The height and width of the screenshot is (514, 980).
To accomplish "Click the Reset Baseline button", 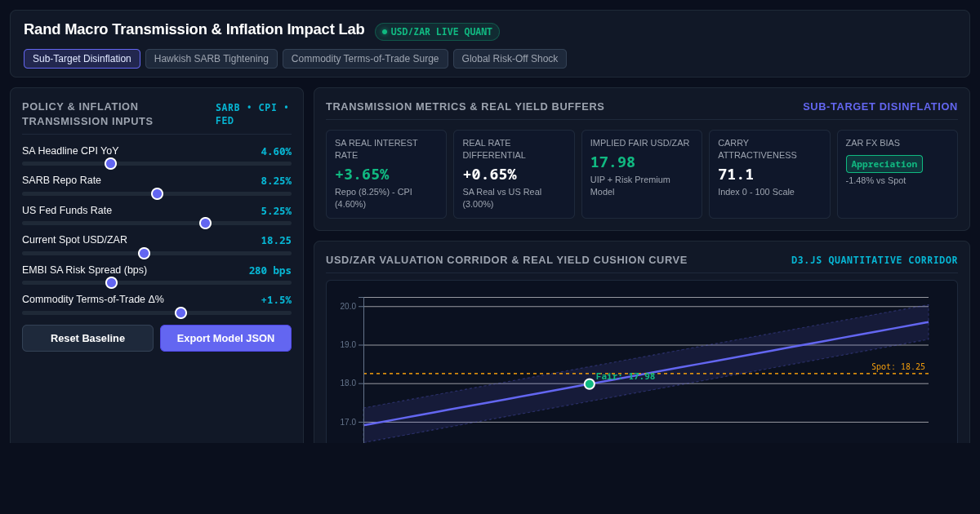I will [x=87, y=338].
